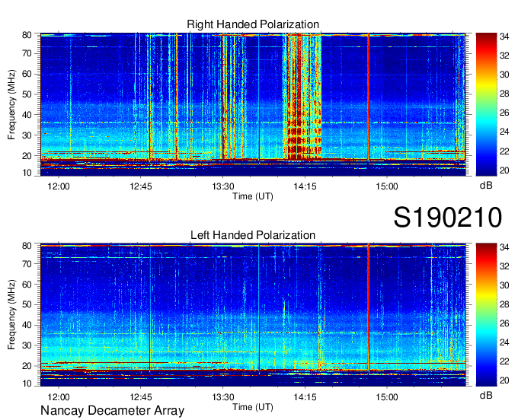This screenshot has width=518, height=420.
Task: Click the bottom plot's 'Frequency (MHz)' axis label
Action: [x=11, y=315]
